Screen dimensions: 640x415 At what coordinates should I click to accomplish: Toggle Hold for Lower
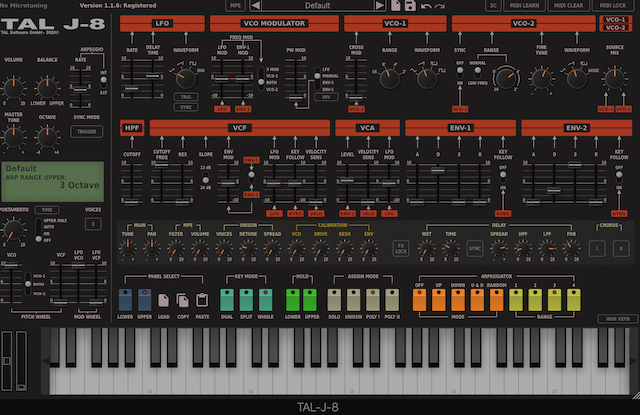(x=293, y=300)
